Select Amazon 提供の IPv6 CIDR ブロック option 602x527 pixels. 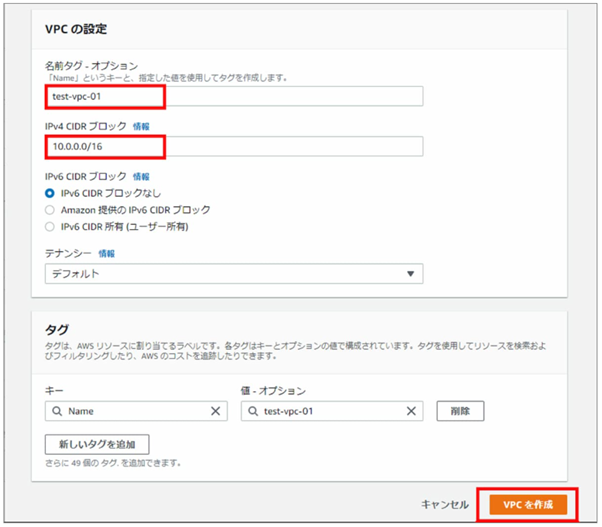(x=51, y=210)
